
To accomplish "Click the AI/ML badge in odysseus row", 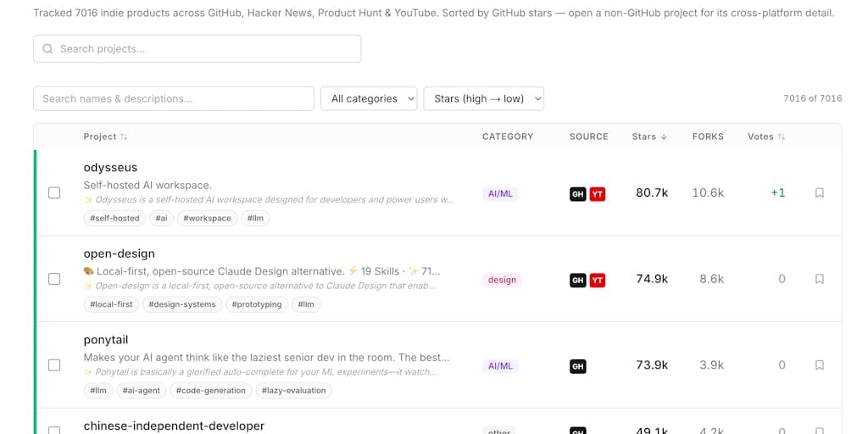I will click(500, 194).
